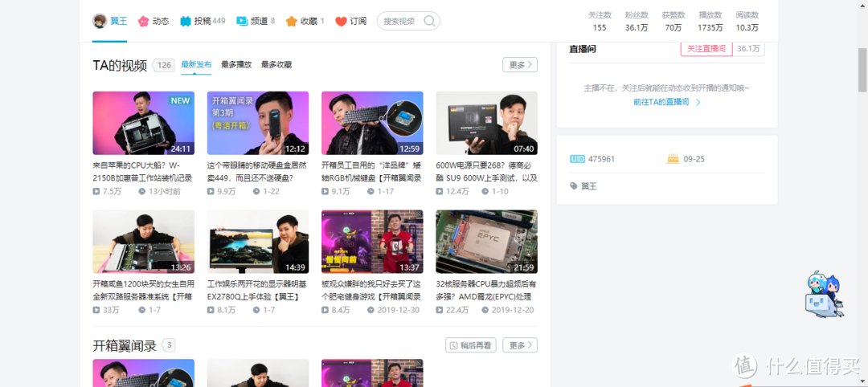This screenshot has width=868, height=387.
Task: Click the 翼王 avatar icon
Action: coord(100,21)
